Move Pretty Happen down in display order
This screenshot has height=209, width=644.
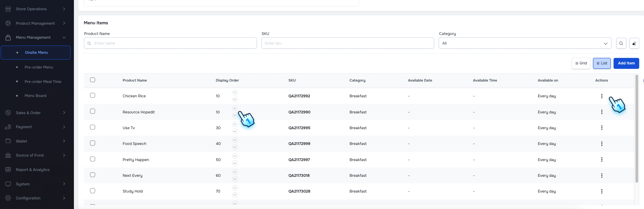pos(235,163)
